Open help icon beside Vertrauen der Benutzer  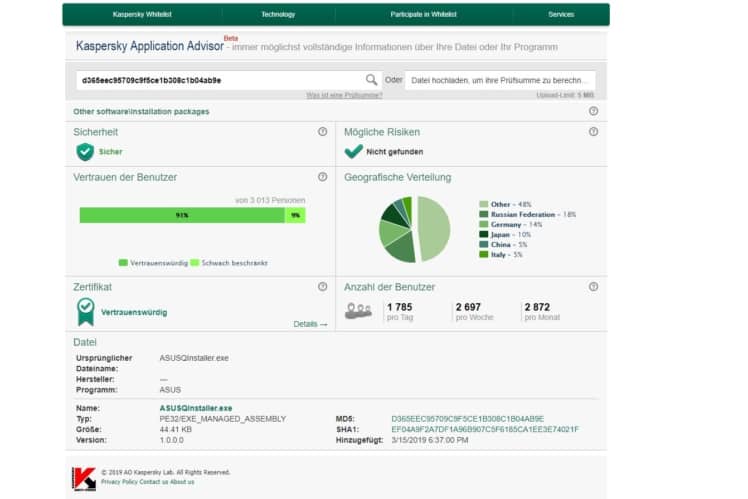click(322, 177)
